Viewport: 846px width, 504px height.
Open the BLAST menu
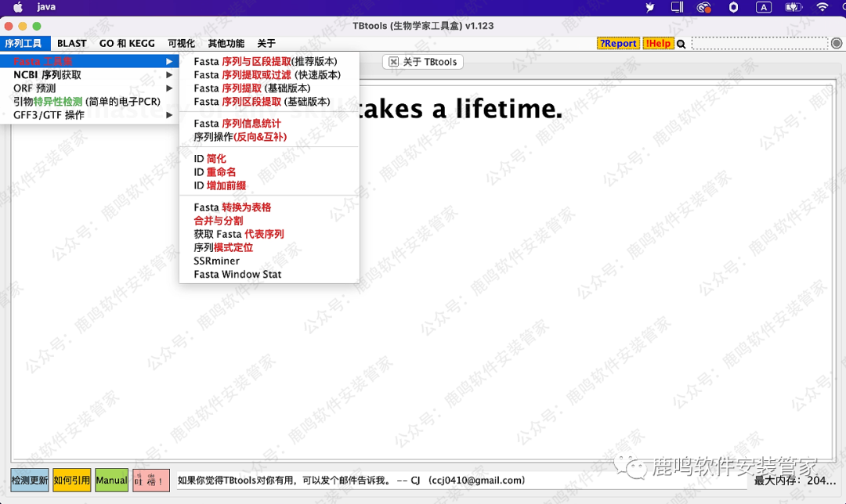72,44
